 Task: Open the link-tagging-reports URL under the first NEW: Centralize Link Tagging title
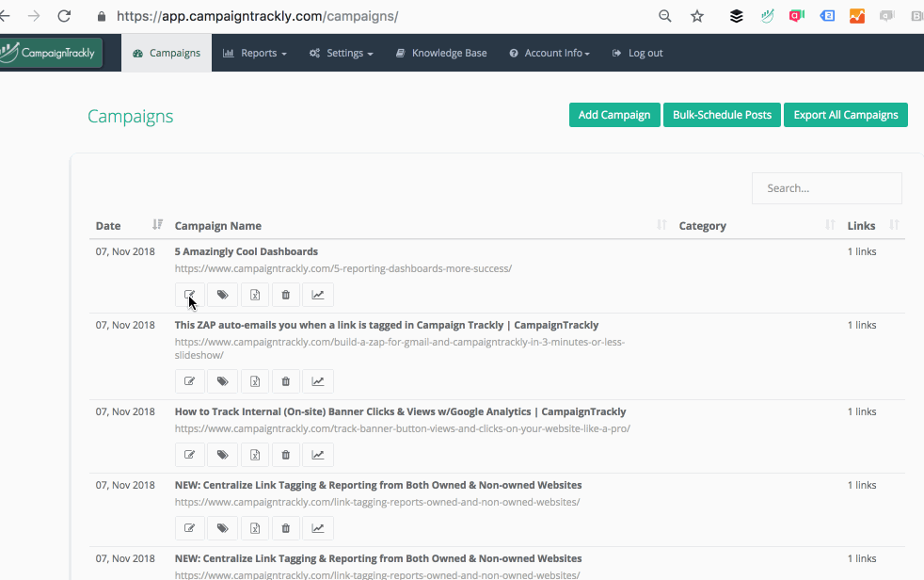[377, 502]
